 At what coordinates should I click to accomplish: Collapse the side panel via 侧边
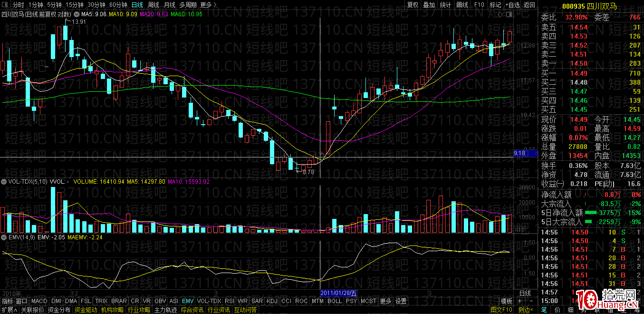(527, 310)
